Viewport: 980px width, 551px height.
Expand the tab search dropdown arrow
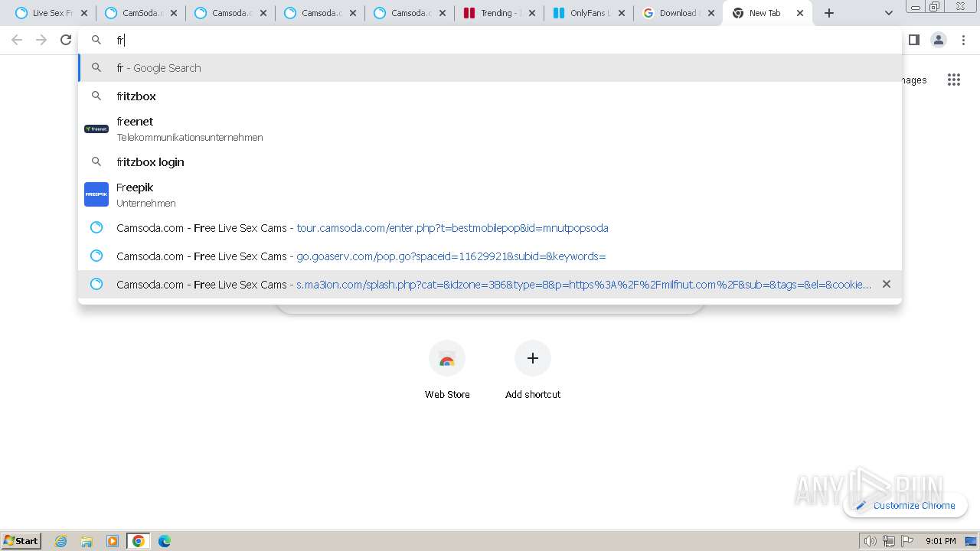coord(888,13)
